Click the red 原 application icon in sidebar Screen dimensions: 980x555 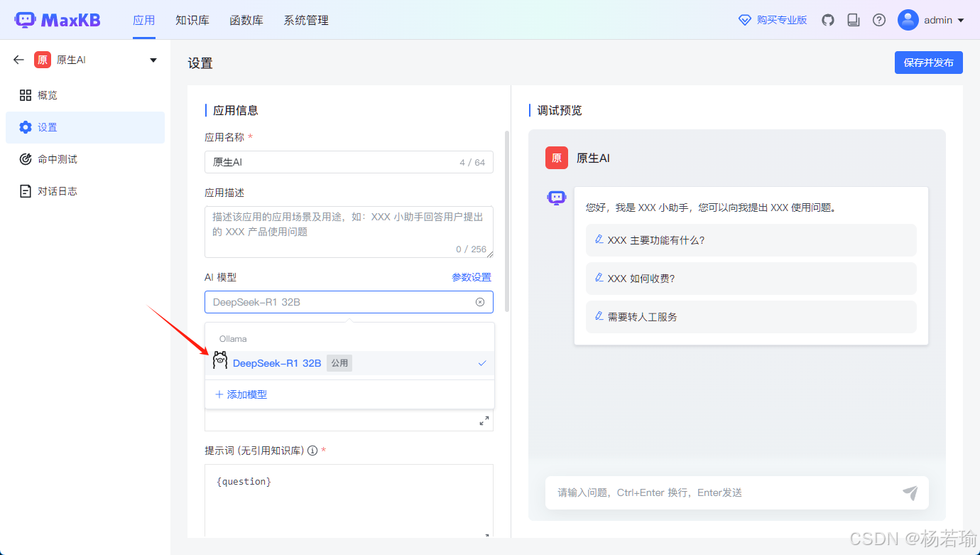pos(43,60)
